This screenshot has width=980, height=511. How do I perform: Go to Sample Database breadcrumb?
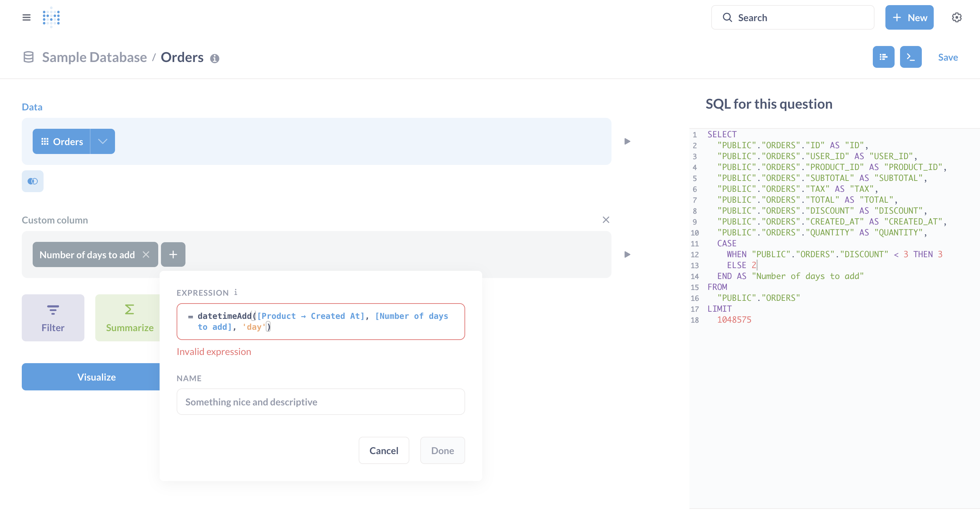94,57
